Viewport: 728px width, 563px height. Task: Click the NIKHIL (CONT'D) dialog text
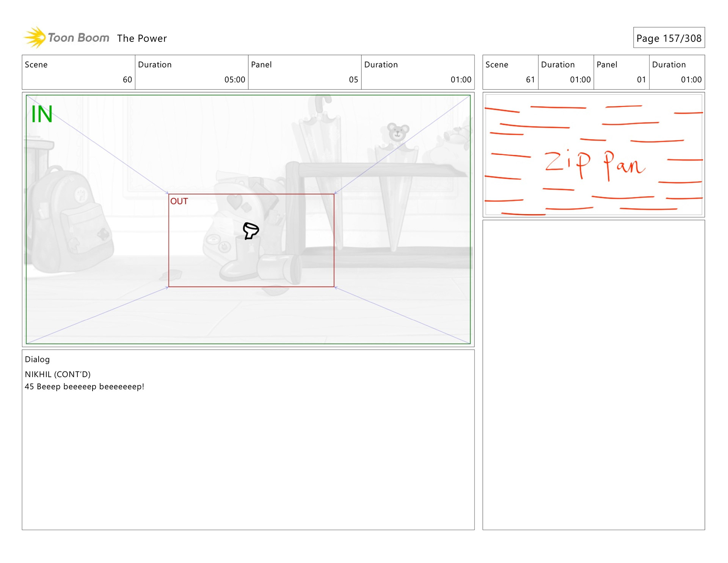(x=58, y=374)
